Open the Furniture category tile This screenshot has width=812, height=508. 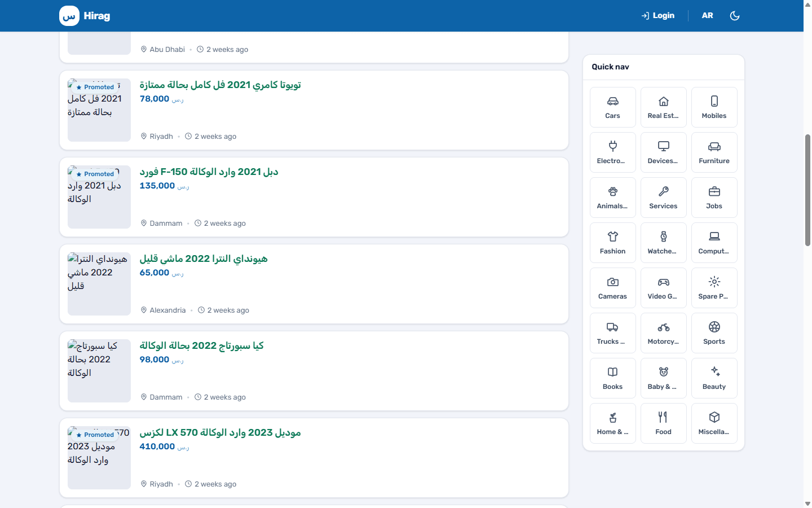point(714,152)
